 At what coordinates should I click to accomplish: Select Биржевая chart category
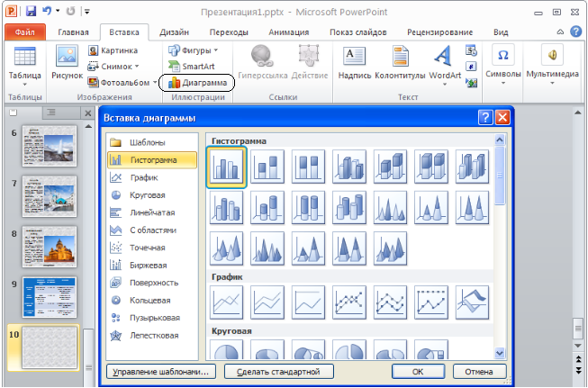tap(152, 265)
